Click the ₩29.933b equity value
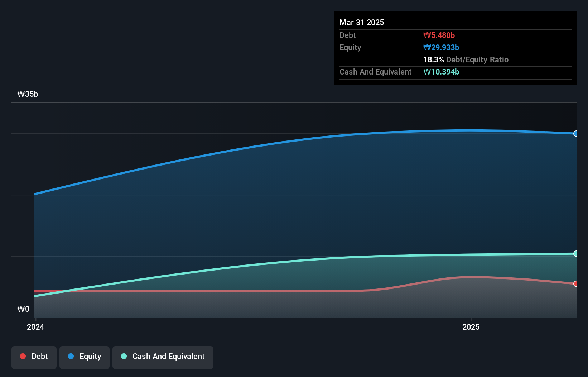The height and width of the screenshot is (377, 588). [x=441, y=47]
